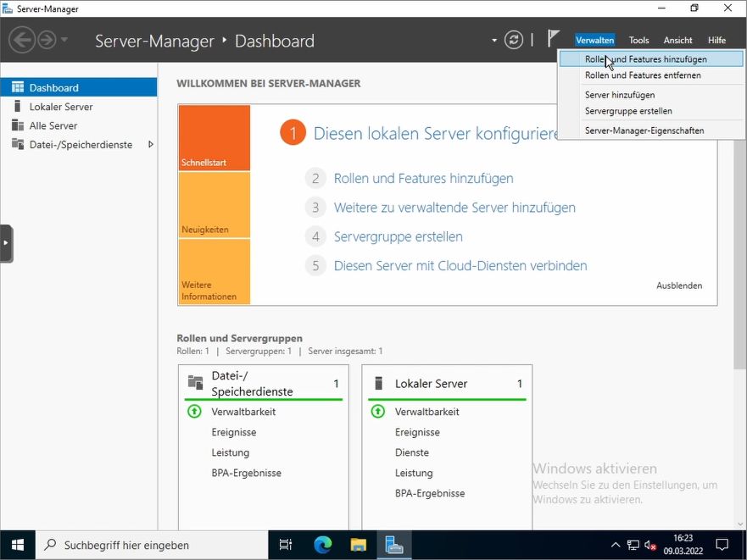Open the navigation history dropdown arrow
Image resolution: width=747 pixels, height=560 pixels.
point(64,40)
